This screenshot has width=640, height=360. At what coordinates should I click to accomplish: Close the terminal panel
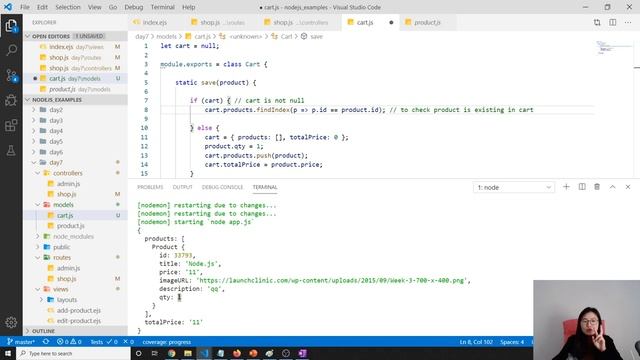pos(628,187)
